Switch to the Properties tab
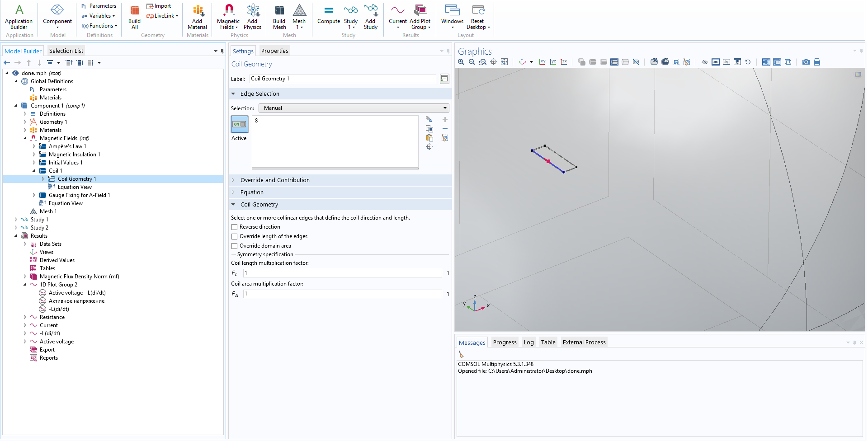 pos(274,51)
